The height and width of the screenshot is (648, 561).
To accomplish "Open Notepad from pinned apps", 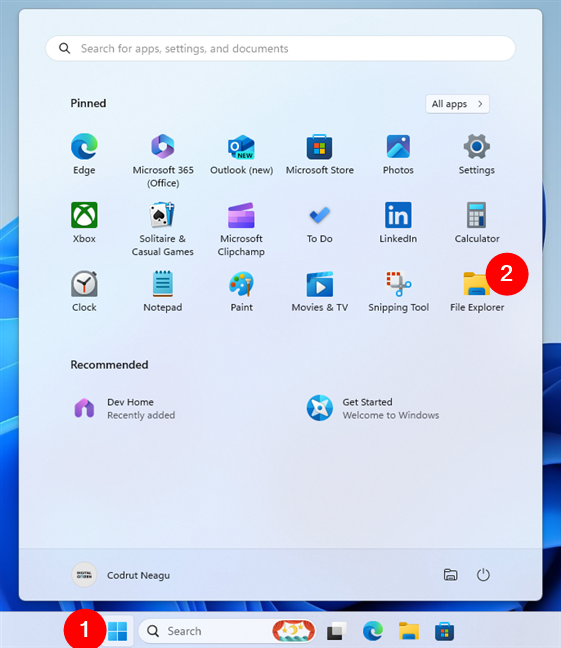I will pos(163,291).
